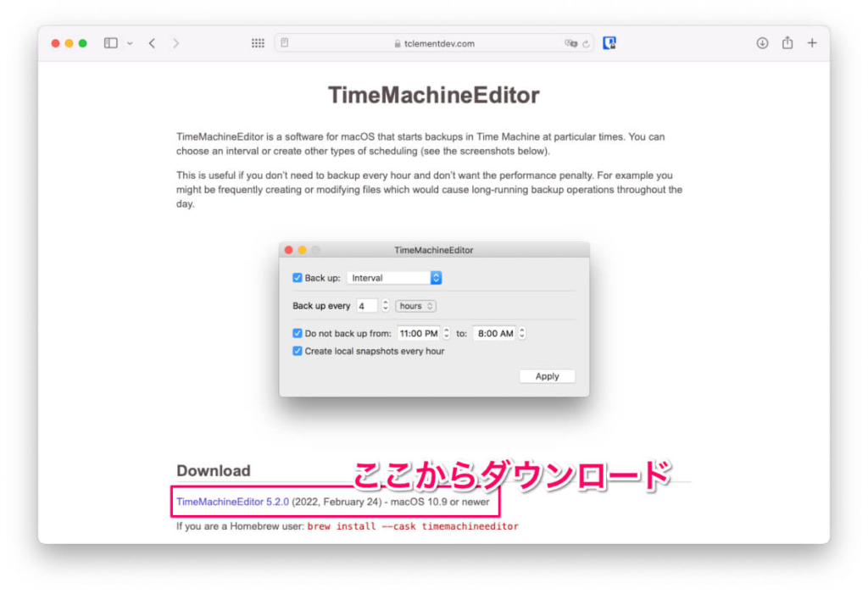Click the Apply button

[547, 376]
